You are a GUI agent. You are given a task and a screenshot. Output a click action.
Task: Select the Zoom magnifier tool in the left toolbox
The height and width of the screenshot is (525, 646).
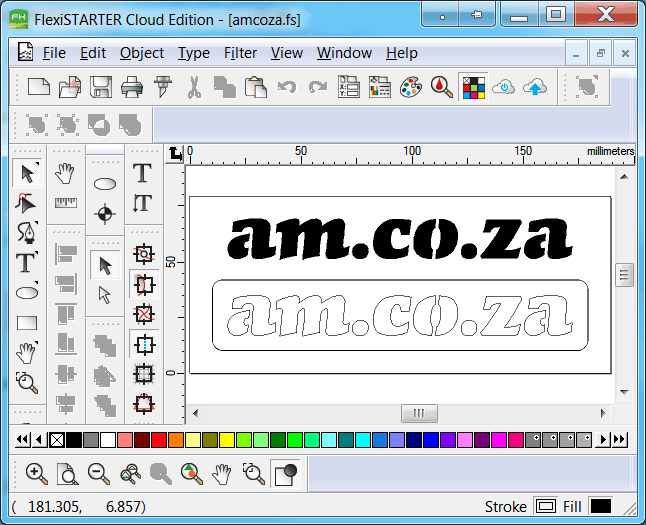pyautogui.click(x=27, y=382)
